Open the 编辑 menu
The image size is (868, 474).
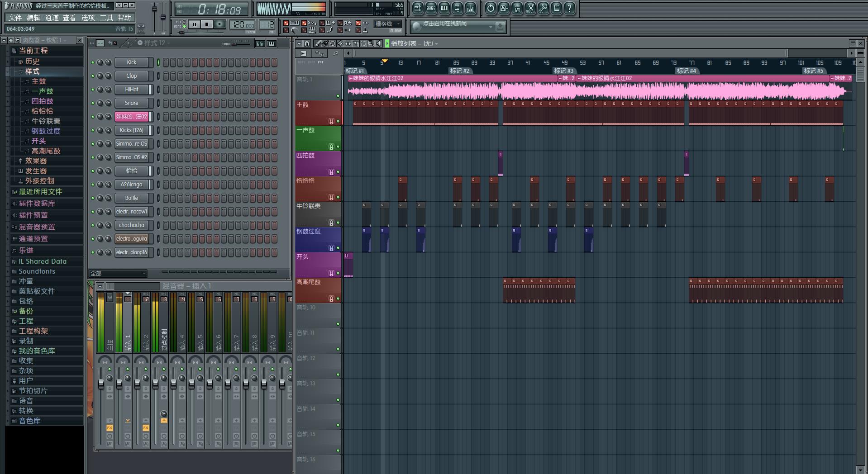click(x=33, y=18)
